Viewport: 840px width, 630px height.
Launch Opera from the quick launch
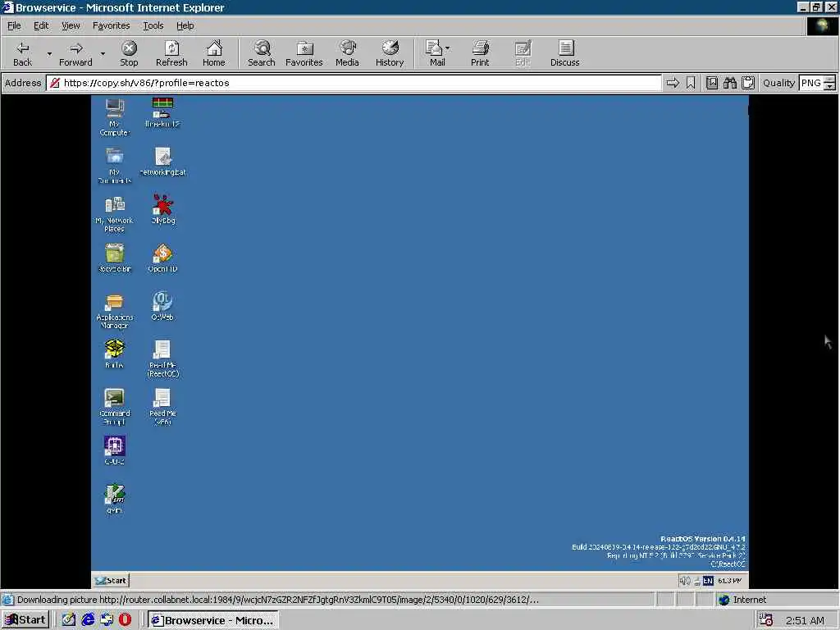pos(125,620)
